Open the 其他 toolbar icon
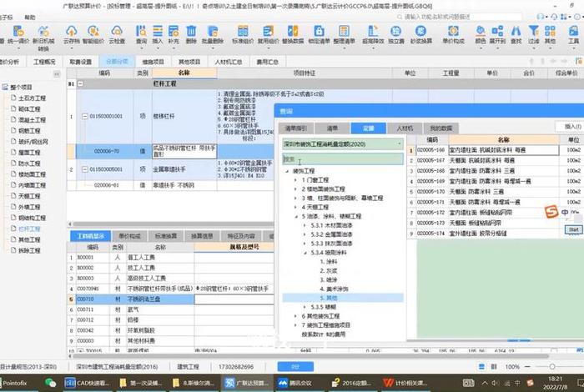584x392 pixels. click(x=550, y=35)
